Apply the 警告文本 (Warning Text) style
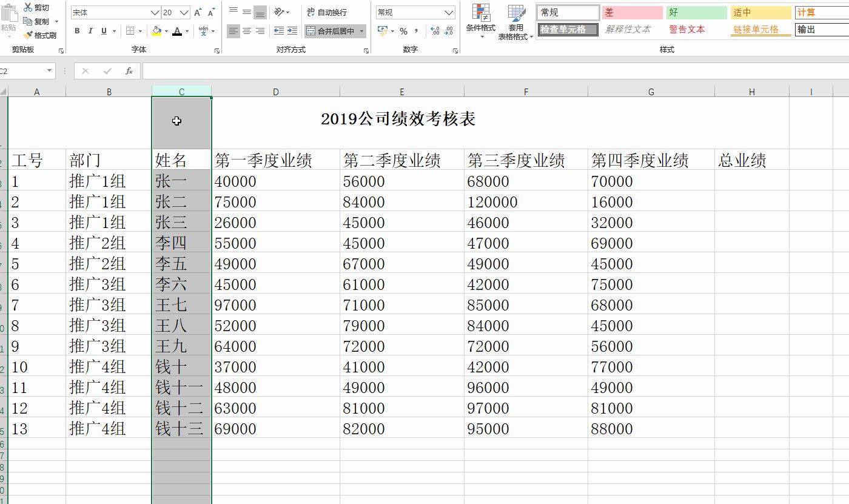Screen dimensions: 849x504 click(x=696, y=29)
